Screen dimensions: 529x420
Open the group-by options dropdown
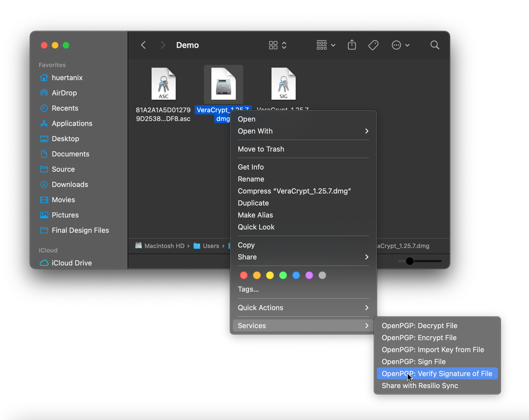coord(326,45)
